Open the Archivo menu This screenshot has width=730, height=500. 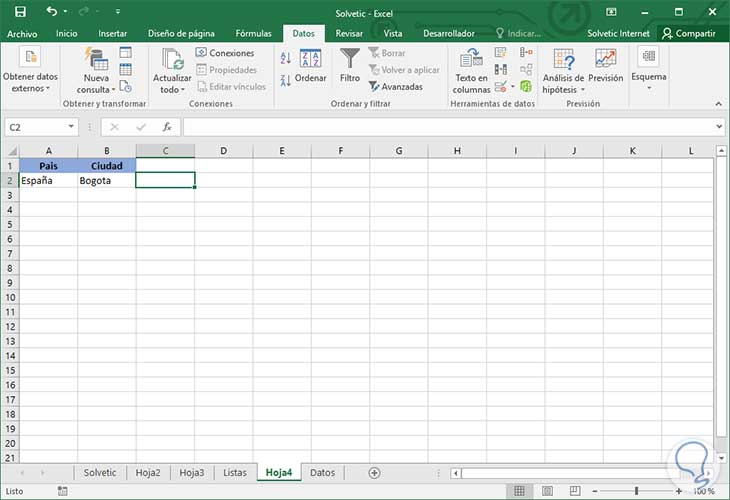(x=22, y=34)
